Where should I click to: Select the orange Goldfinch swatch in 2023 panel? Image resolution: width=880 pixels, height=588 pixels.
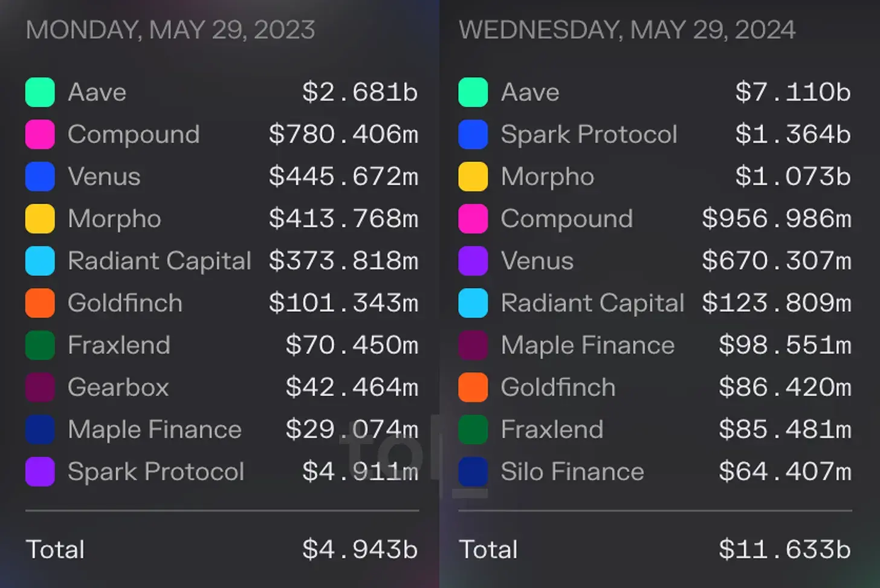point(40,303)
